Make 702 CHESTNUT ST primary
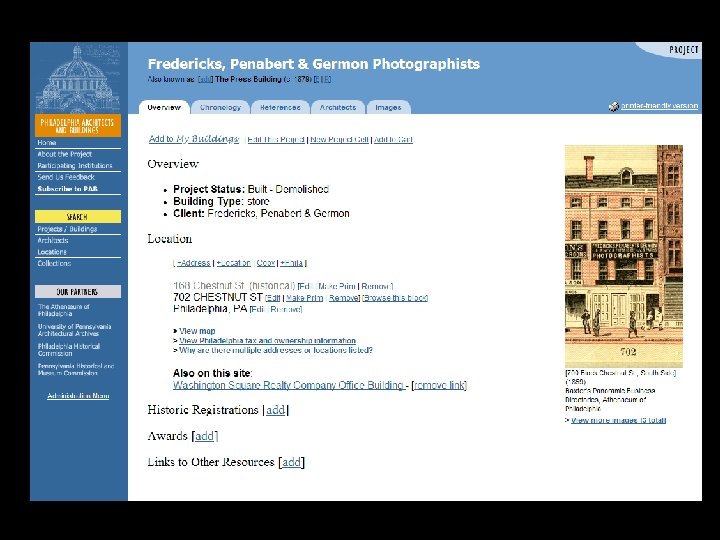720x540 pixels. tap(304, 298)
